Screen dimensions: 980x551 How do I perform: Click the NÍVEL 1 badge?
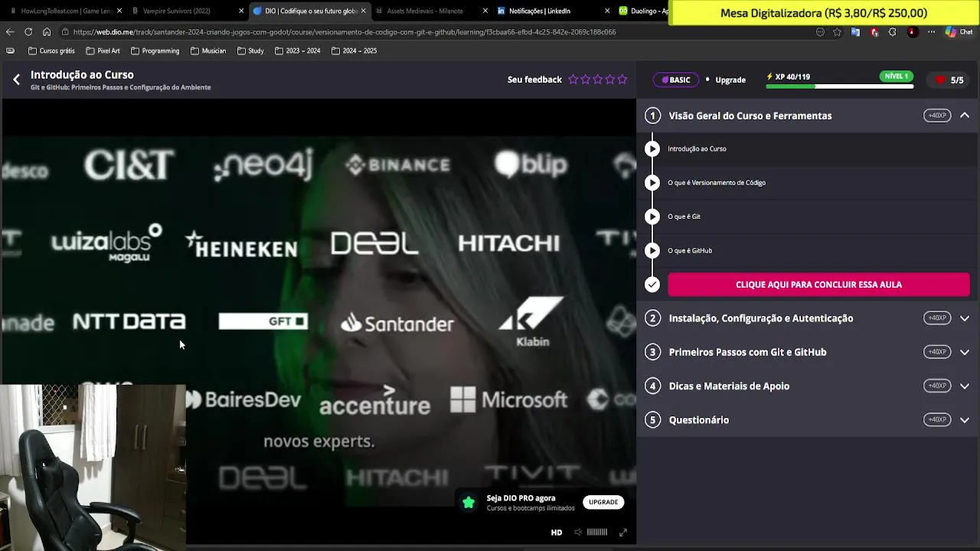click(896, 77)
